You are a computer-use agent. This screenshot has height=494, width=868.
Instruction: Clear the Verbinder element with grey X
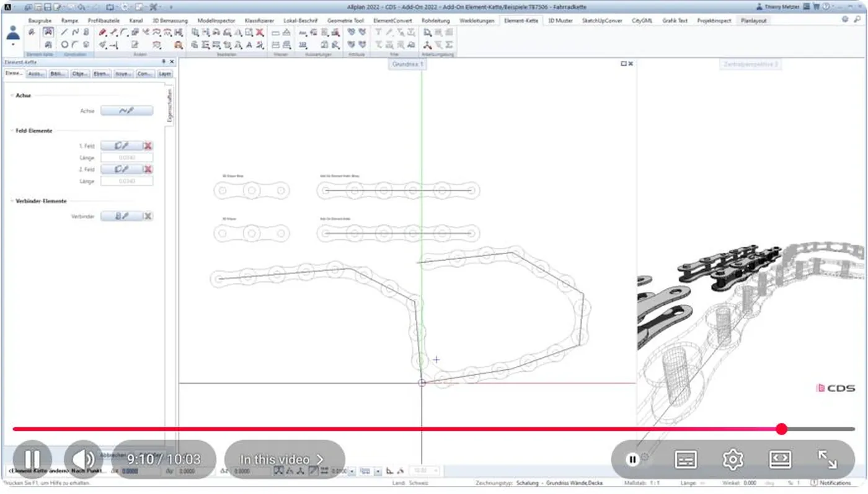[148, 216]
